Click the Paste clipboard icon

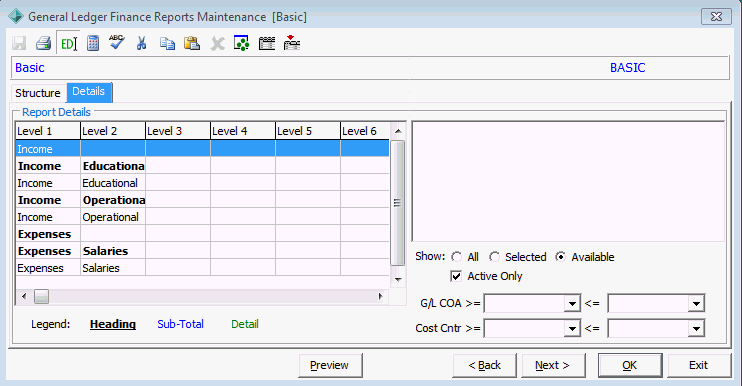(192, 44)
